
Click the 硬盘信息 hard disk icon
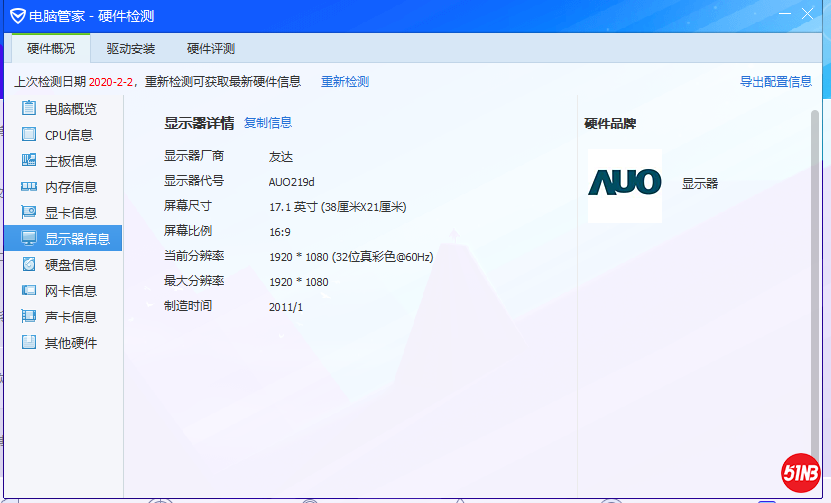(29, 264)
